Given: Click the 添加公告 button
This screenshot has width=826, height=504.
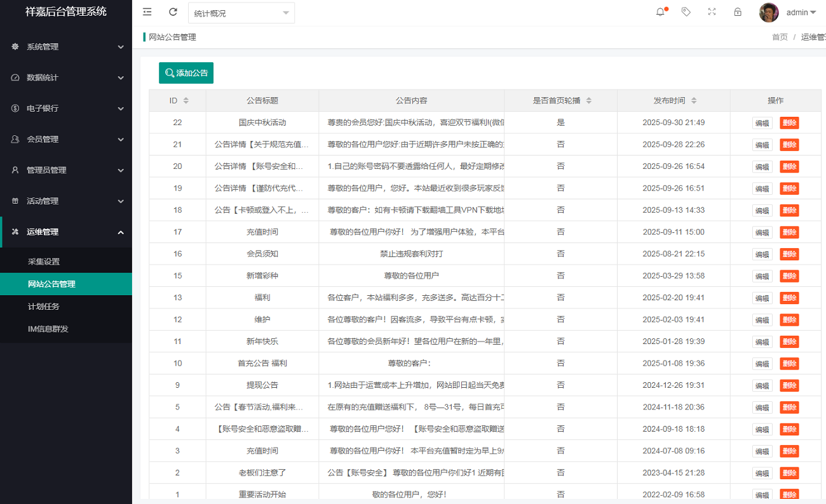Looking at the screenshot, I should [x=186, y=73].
